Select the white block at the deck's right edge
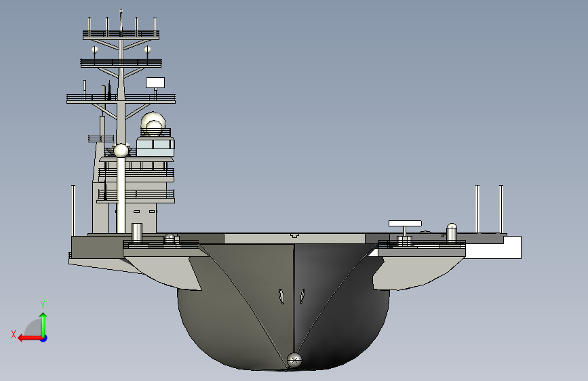 (493, 247)
